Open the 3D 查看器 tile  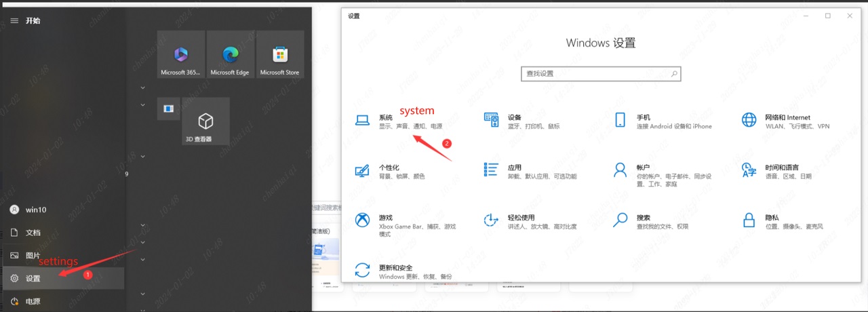point(205,122)
